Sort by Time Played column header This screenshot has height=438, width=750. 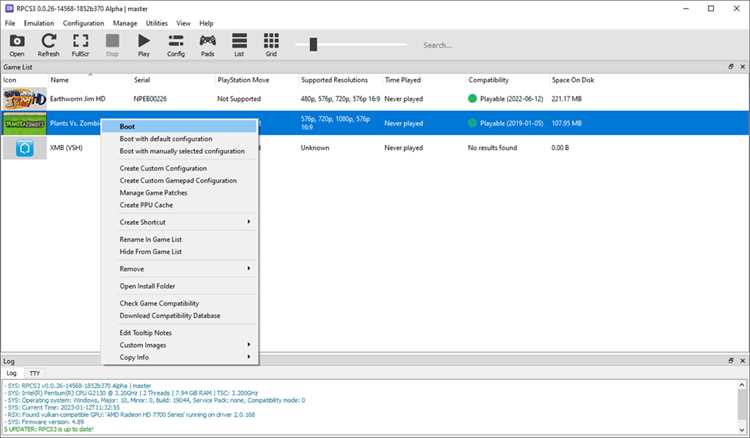(402, 80)
